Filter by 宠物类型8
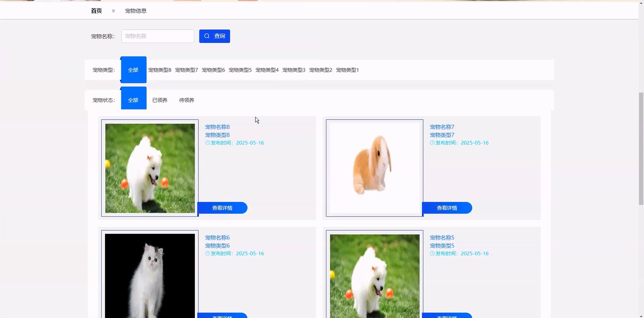Viewport: 644px width, 318px height. point(159,70)
